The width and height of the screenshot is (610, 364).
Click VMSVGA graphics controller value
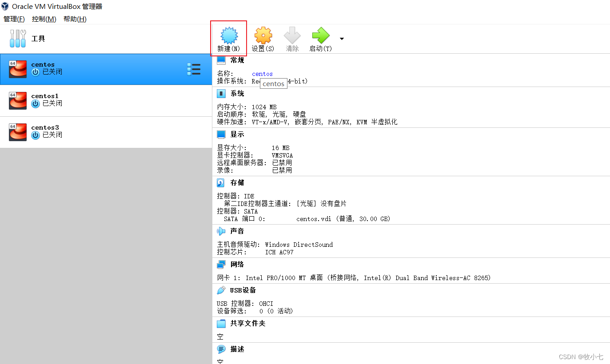[x=282, y=155]
